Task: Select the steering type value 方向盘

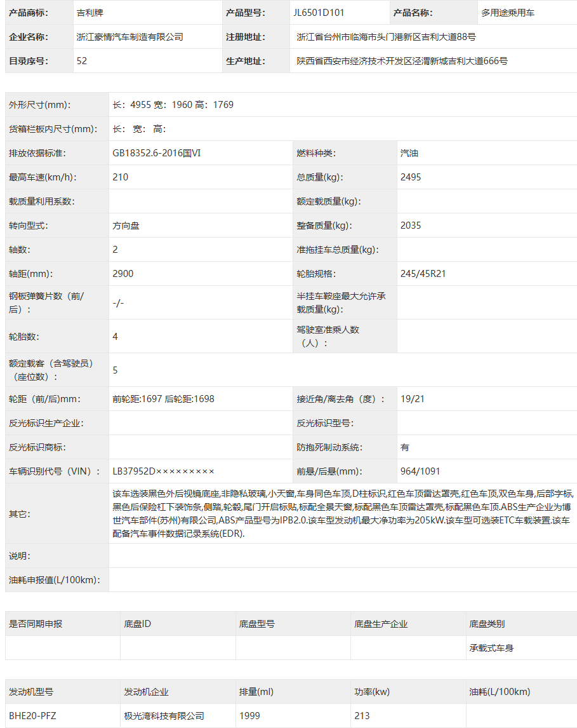Action: [x=126, y=226]
